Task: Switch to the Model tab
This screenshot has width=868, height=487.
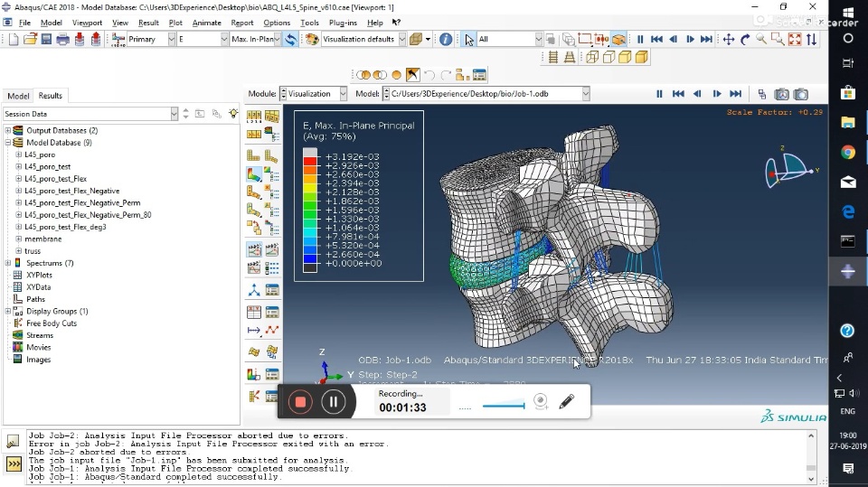Action: coord(18,96)
